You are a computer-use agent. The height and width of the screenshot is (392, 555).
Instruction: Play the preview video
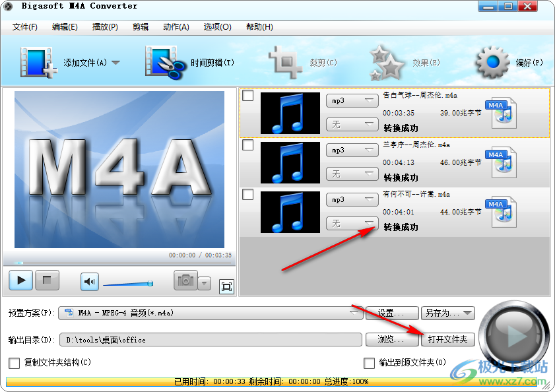(21, 280)
